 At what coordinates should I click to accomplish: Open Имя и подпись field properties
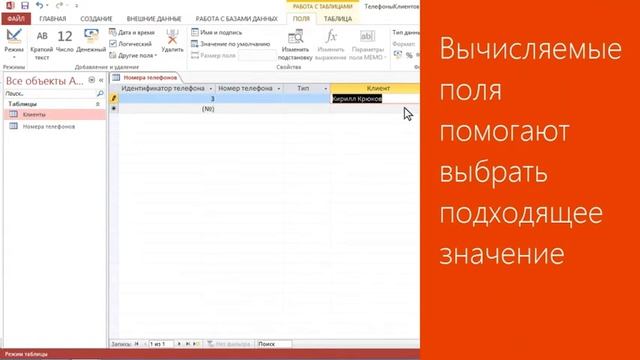pos(217,32)
